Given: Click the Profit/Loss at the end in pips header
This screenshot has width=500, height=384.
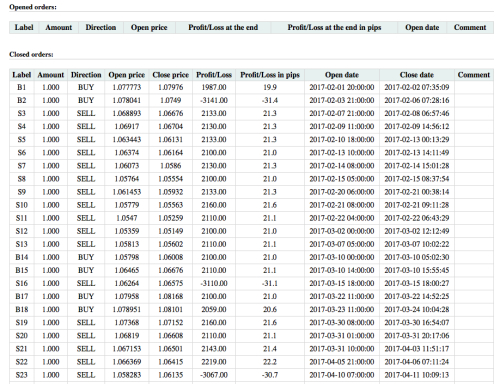Looking at the screenshot, I should (x=334, y=27).
